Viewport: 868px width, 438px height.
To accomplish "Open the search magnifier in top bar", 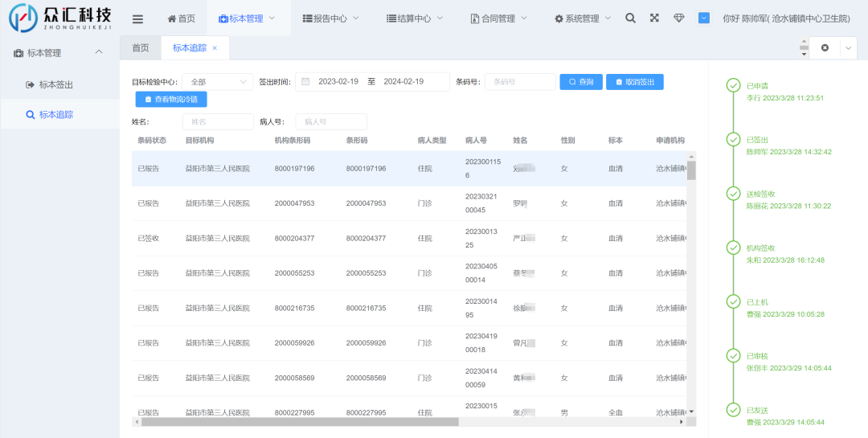I will pos(630,18).
